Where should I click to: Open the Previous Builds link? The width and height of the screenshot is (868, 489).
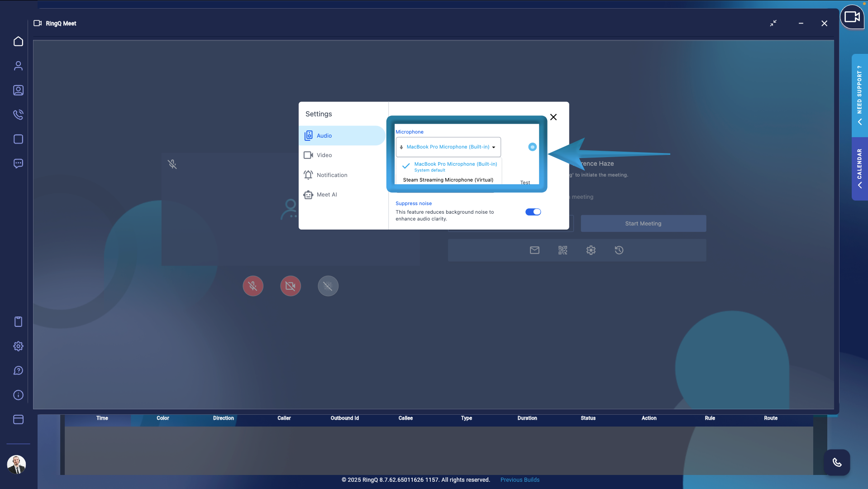(520, 479)
